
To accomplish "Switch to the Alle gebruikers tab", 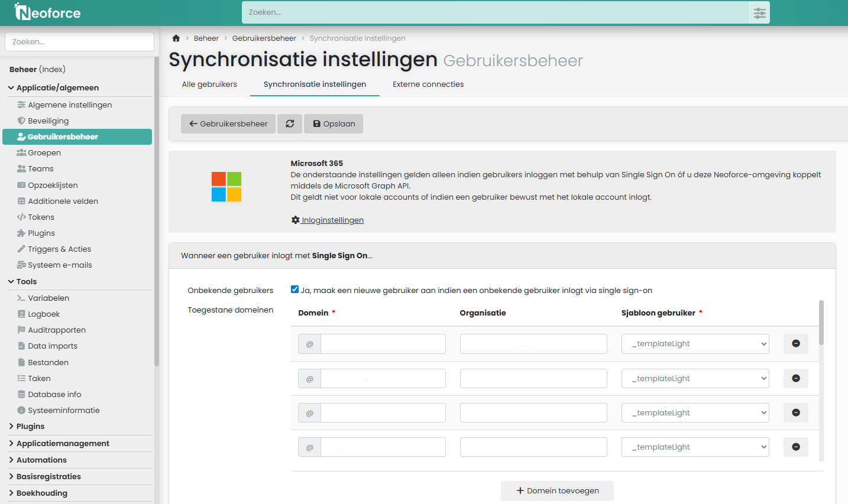I will (209, 84).
